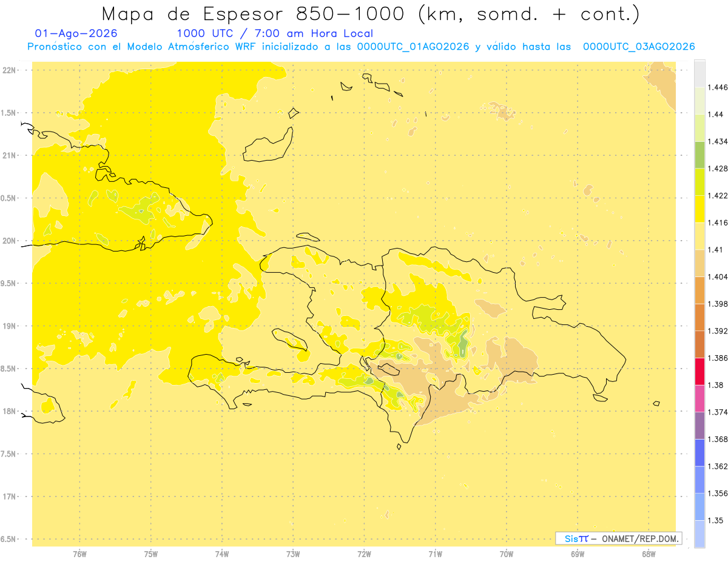Click the colorbar value '1.422'
Screen dimensions: 728x562
click(718, 195)
